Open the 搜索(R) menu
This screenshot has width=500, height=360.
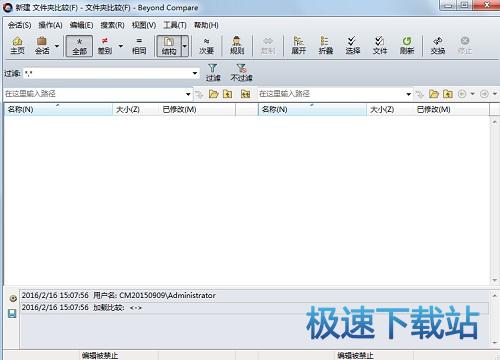tap(112, 25)
